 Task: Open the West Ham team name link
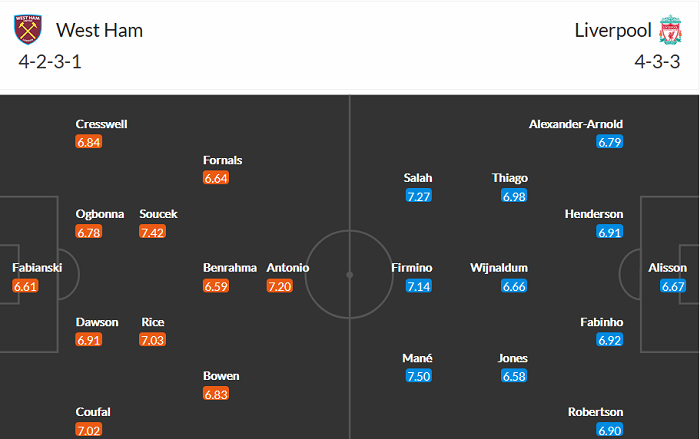point(99,30)
